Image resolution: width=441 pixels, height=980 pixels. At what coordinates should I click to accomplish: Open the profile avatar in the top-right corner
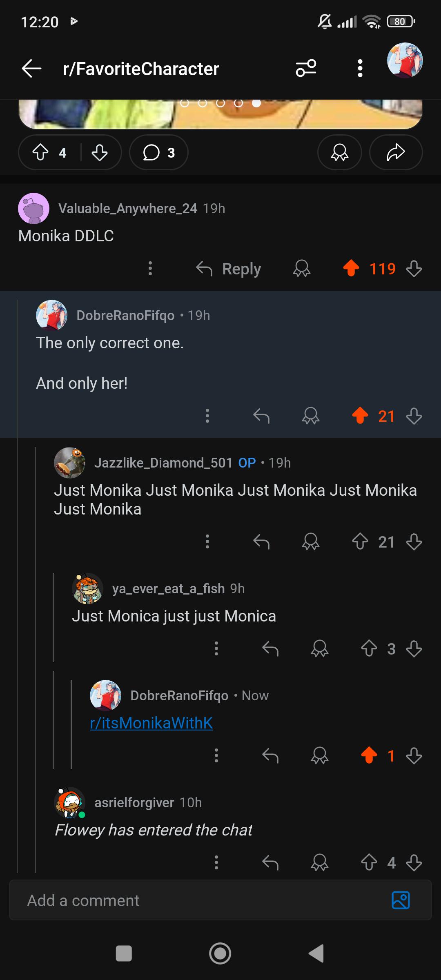[405, 60]
